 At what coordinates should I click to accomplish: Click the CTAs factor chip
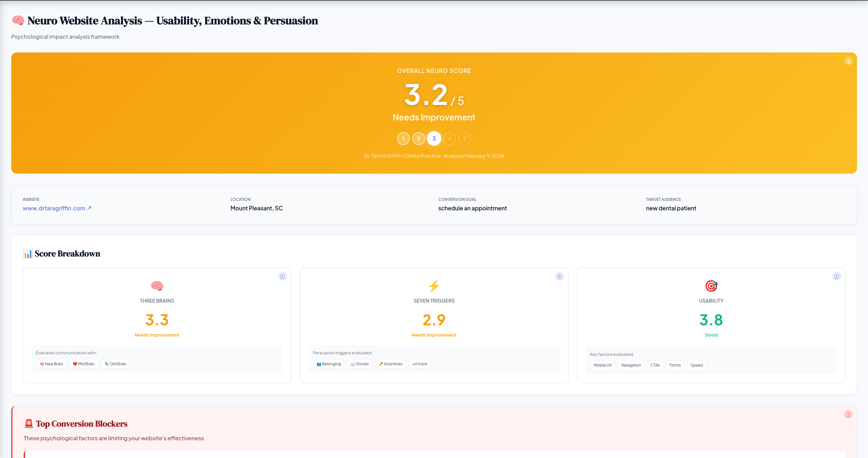tap(655, 365)
